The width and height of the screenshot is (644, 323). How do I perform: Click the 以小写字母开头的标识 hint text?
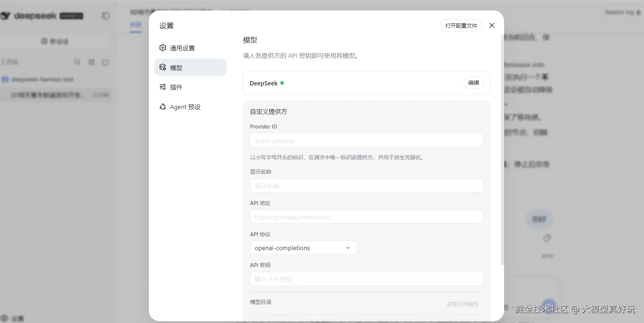pos(337,158)
